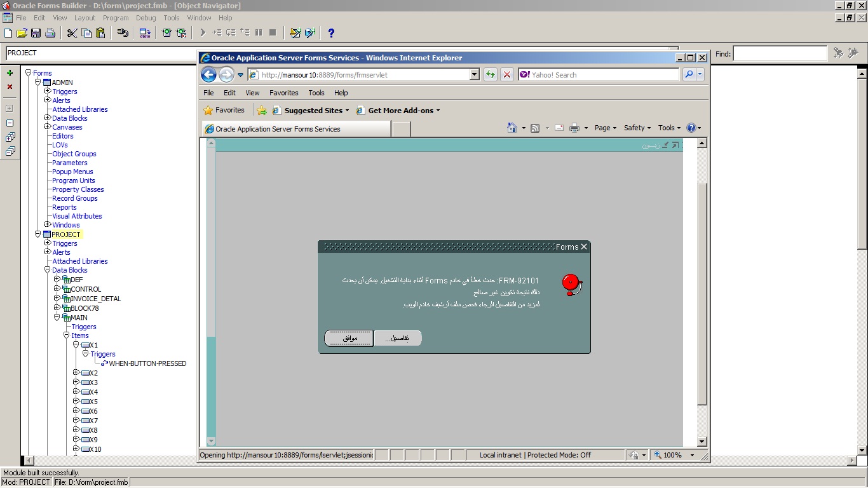The image size is (868, 488).
Task: Click the Connect to database icon
Action: pos(123,33)
